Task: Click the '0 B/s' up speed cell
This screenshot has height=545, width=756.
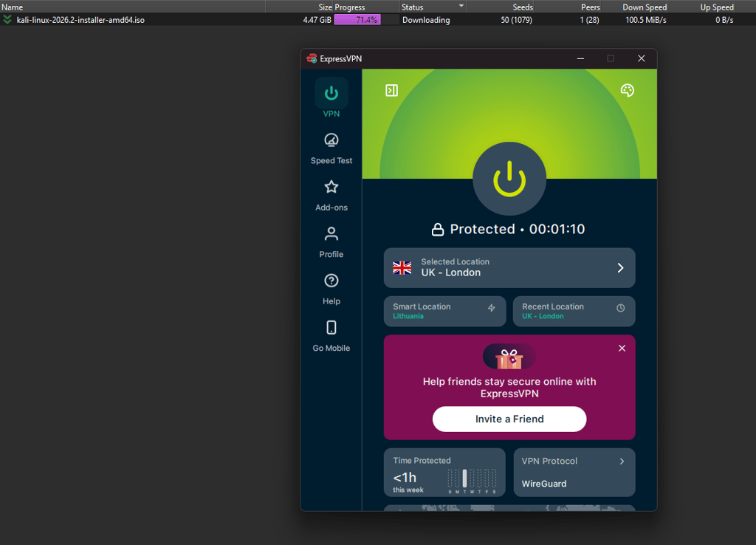Action: [724, 20]
